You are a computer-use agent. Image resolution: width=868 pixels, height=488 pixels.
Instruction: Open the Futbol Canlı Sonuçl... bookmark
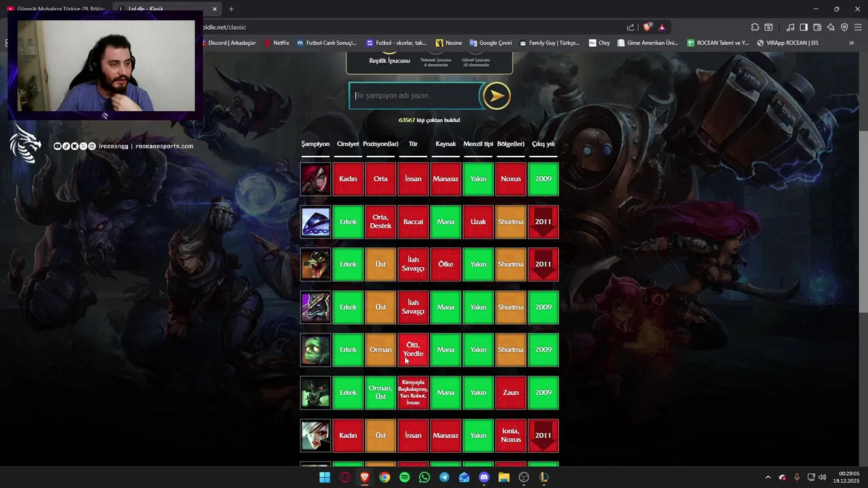(325, 43)
